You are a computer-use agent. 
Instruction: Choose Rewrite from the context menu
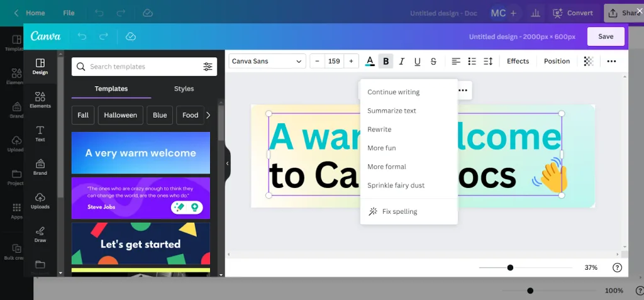pos(379,130)
